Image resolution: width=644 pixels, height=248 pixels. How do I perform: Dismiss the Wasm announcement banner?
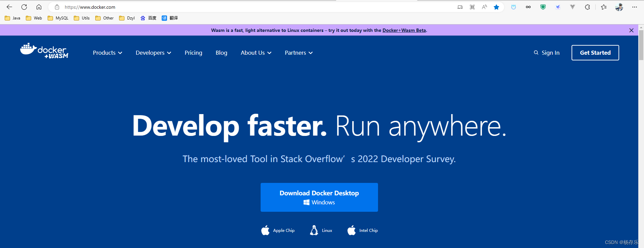click(631, 30)
